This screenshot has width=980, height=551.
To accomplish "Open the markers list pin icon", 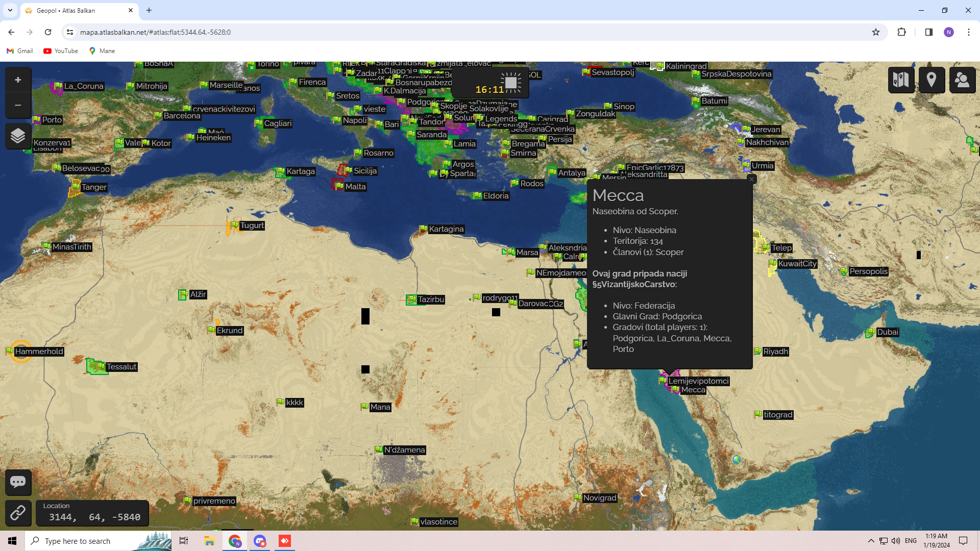I will click(x=932, y=80).
